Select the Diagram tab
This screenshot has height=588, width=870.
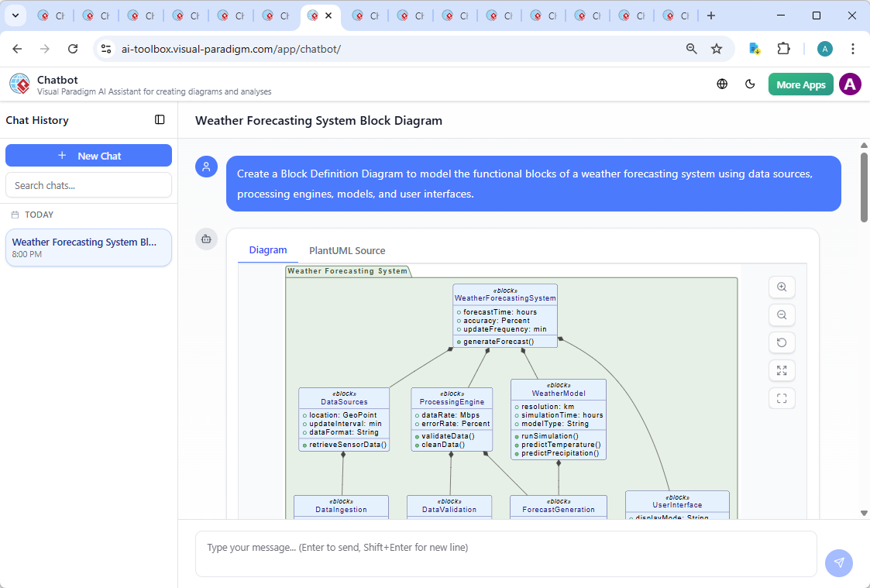(x=268, y=250)
